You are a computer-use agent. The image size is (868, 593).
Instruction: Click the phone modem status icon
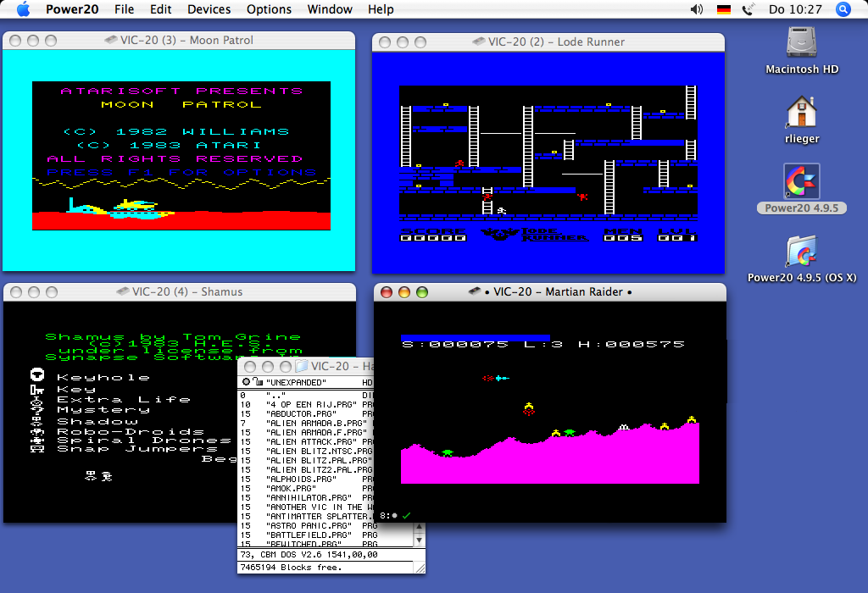click(x=748, y=9)
